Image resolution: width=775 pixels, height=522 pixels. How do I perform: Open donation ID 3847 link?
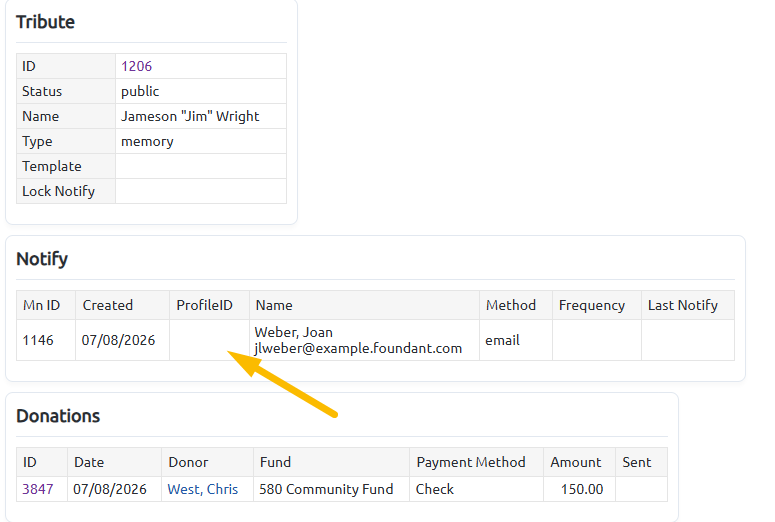click(x=38, y=489)
